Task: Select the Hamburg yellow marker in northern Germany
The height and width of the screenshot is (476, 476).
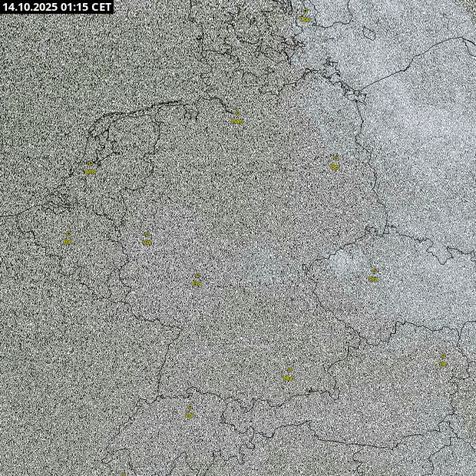Action: coord(236,118)
